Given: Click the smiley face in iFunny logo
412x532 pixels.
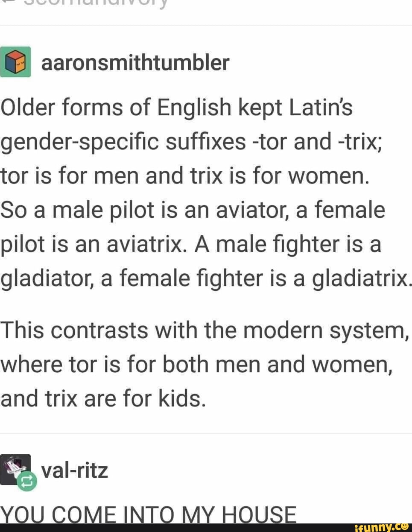Looking at the screenshot, I should tap(404, 526).
